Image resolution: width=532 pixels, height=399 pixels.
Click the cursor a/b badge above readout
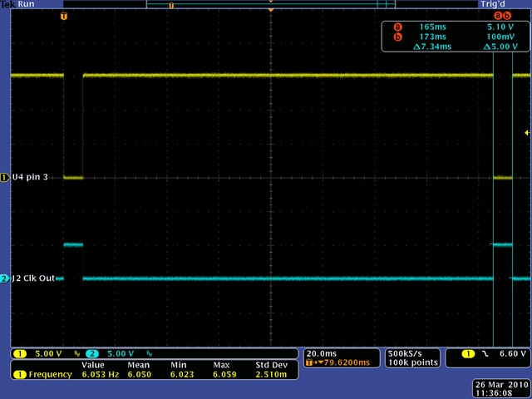501,16
